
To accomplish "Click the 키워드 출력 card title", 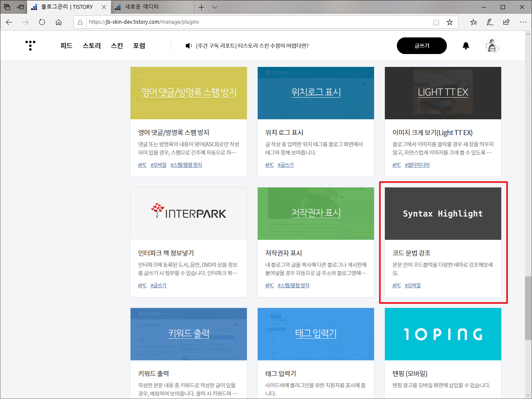I will tap(153, 374).
